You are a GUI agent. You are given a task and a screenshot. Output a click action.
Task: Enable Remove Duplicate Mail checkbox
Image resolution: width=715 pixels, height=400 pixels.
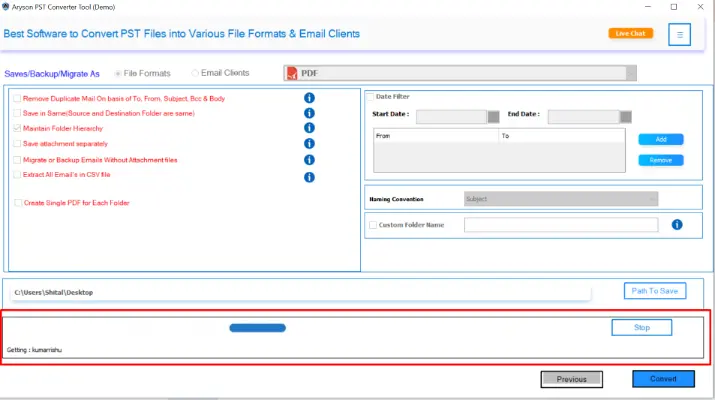pyautogui.click(x=17, y=99)
